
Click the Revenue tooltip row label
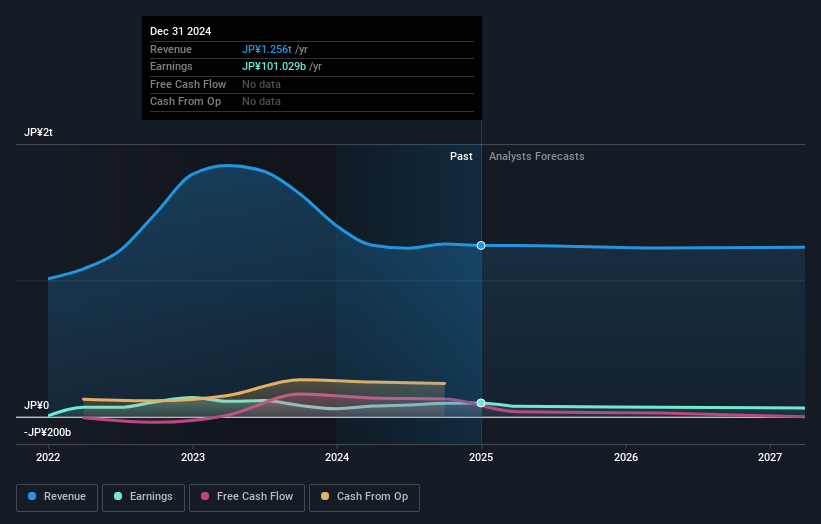pos(171,49)
